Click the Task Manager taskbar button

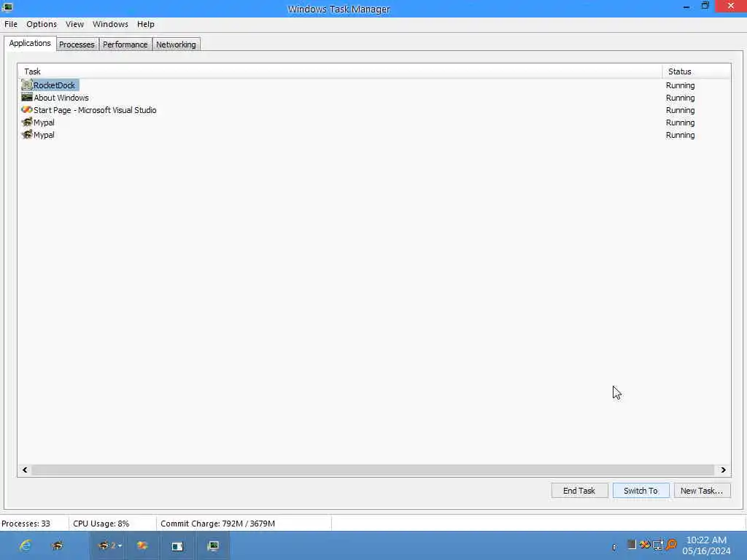(213, 545)
